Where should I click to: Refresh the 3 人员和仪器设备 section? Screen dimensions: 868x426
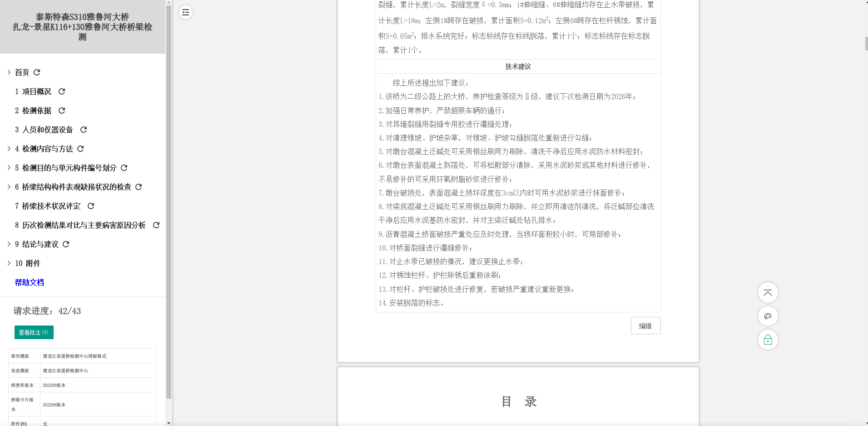(84, 130)
